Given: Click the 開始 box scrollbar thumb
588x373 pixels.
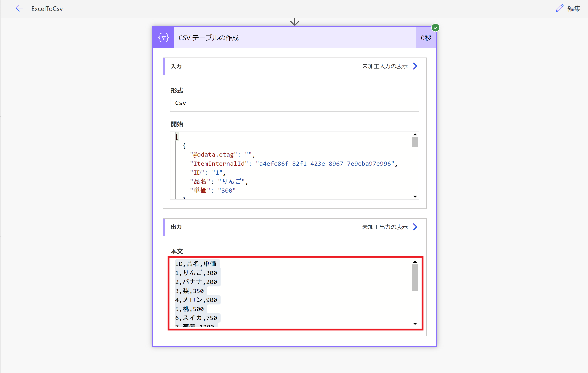Looking at the screenshot, I should tap(415, 142).
